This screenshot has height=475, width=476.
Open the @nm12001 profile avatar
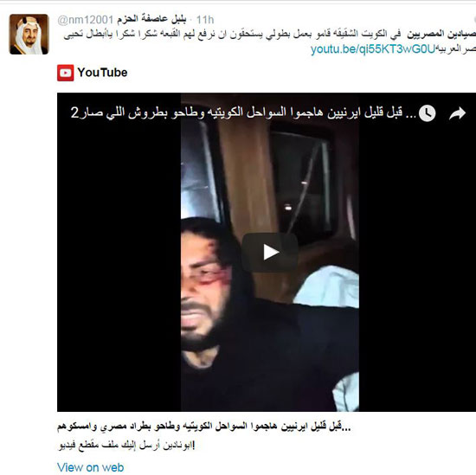pyautogui.click(x=29, y=35)
